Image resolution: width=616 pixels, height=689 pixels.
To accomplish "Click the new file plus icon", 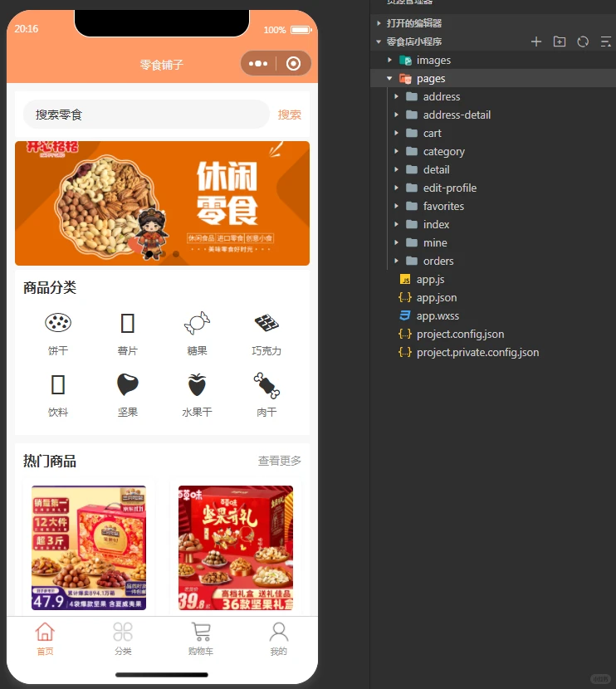I will coord(536,42).
